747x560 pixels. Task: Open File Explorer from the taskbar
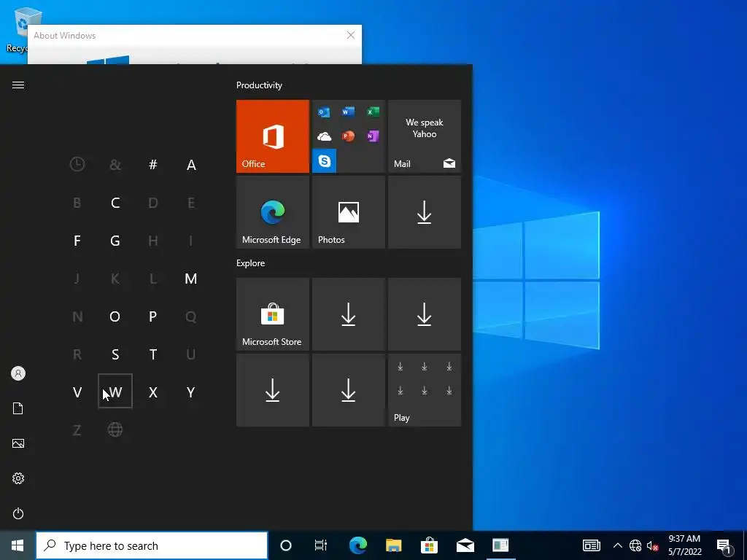[x=393, y=545]
